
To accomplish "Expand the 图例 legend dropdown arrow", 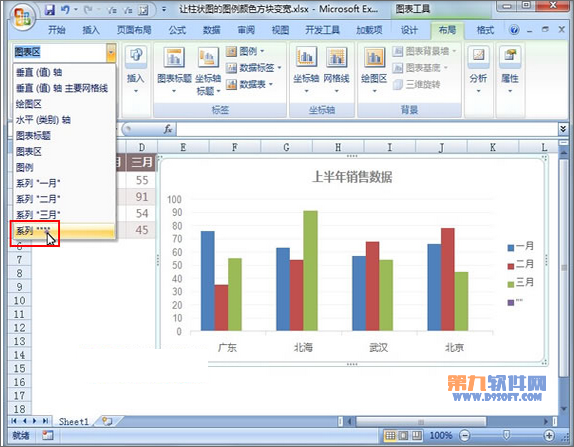I will pos(262,51).
